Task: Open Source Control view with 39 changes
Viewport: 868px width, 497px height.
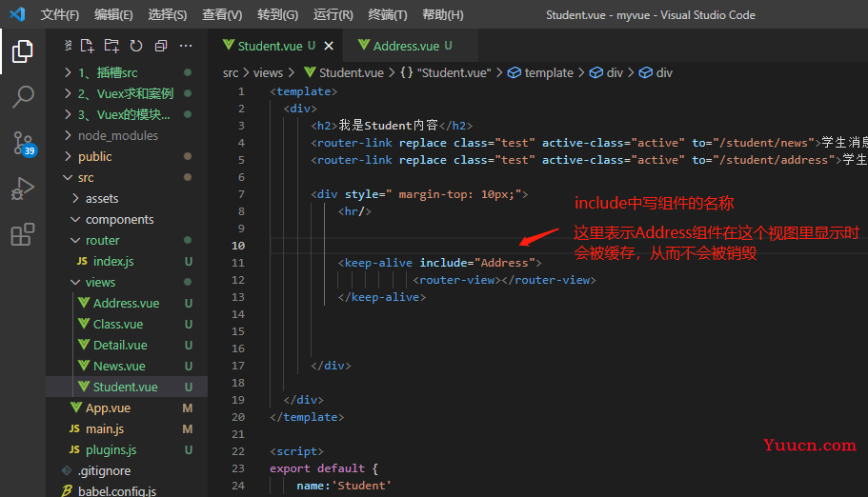Action: (24, 144)
